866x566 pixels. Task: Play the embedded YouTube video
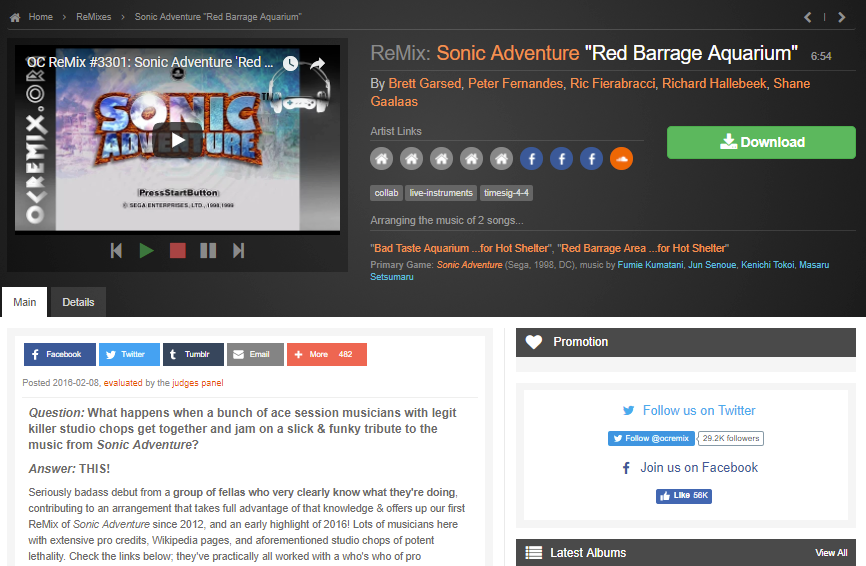coord(177,140)
